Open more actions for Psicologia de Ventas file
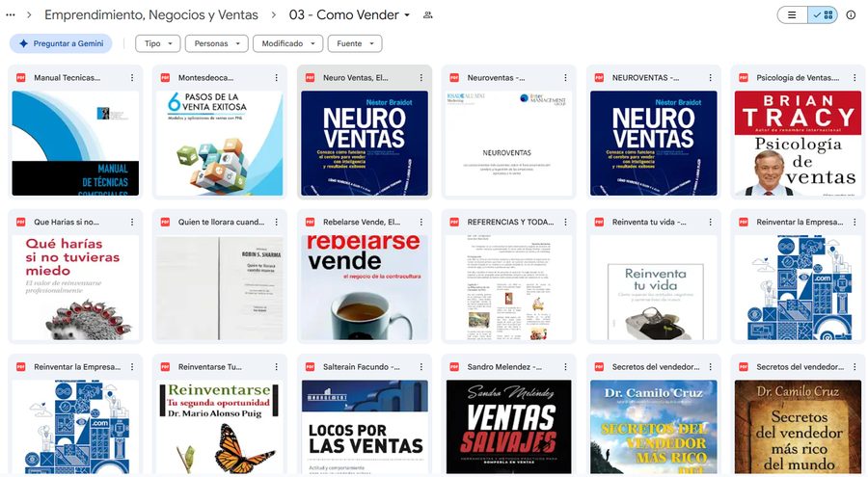The width and height of the screenshot is (868, 477). pos(854,78)
